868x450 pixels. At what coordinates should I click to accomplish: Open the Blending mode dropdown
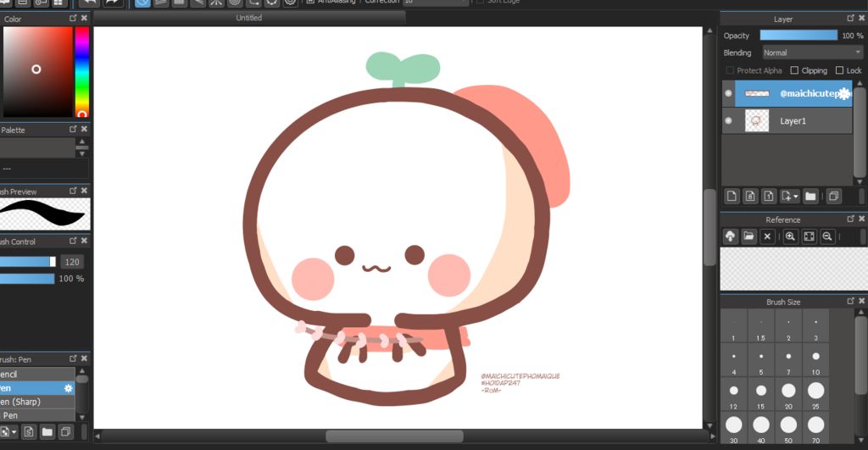(812, 53)
